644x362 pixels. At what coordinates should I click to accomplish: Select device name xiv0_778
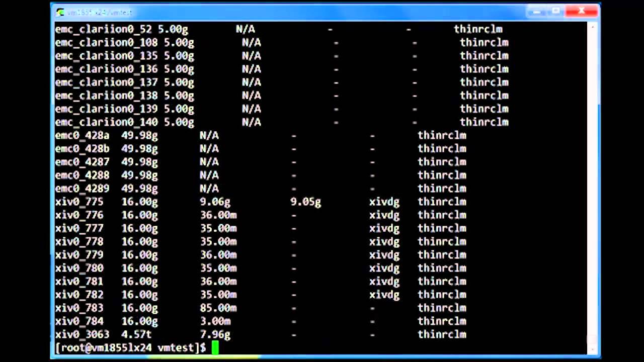coord(79,242)
